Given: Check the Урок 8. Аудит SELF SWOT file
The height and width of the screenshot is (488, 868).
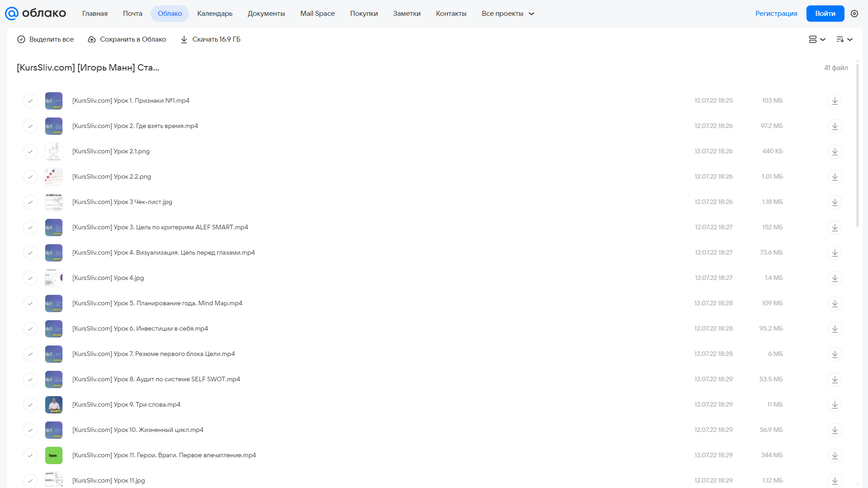Looking at the screenshot, I should 30,379.
